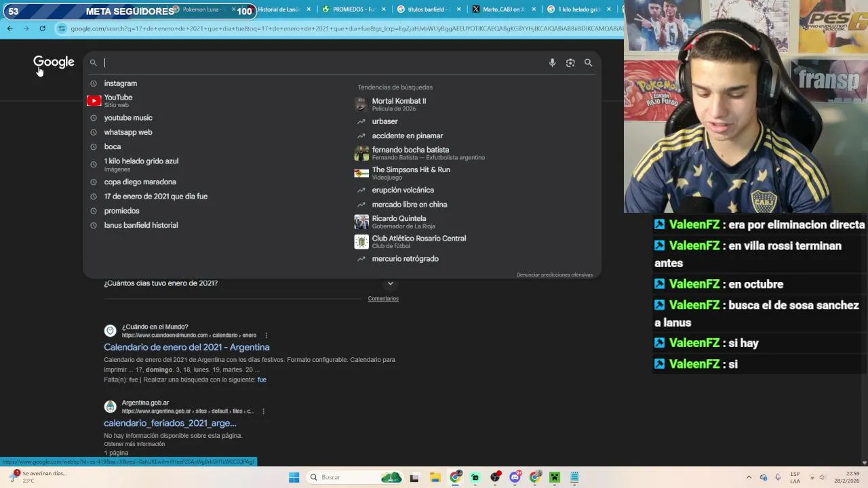
Task: Click Fernando Batista thumbnail image
Action: (361, 153)
